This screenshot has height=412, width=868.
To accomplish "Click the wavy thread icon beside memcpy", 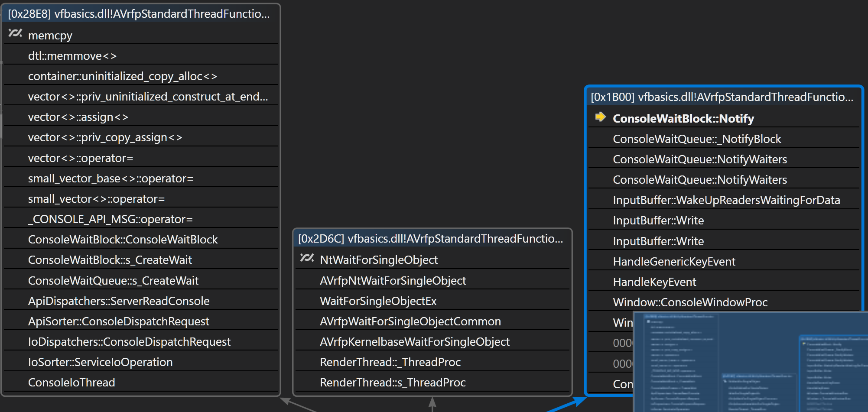I will click(x=15, y=33).
